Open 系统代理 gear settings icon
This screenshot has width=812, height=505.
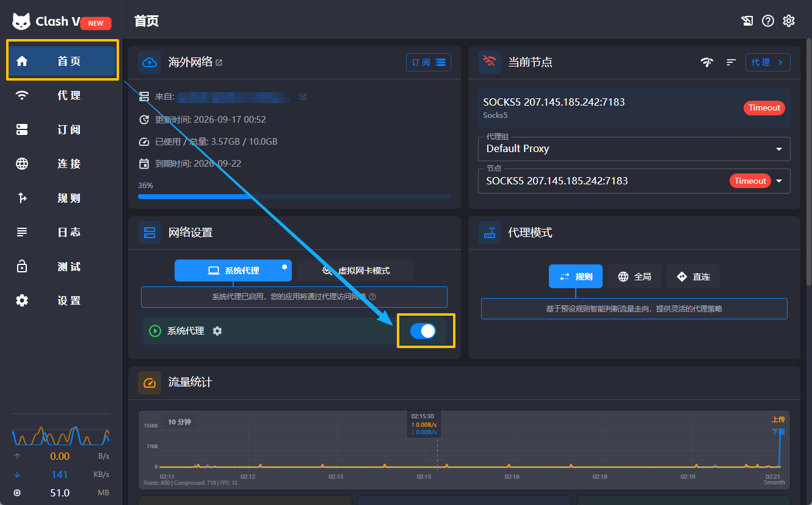(x=217, y=331)
